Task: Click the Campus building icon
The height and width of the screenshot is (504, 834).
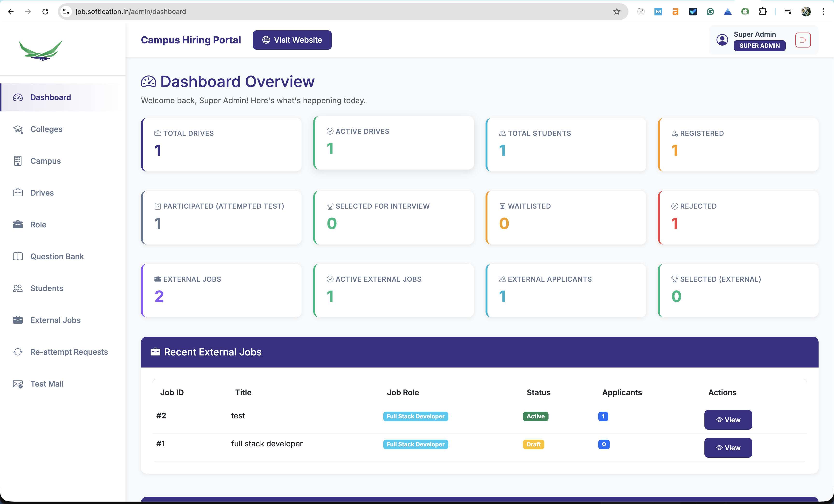Action: 18,161
